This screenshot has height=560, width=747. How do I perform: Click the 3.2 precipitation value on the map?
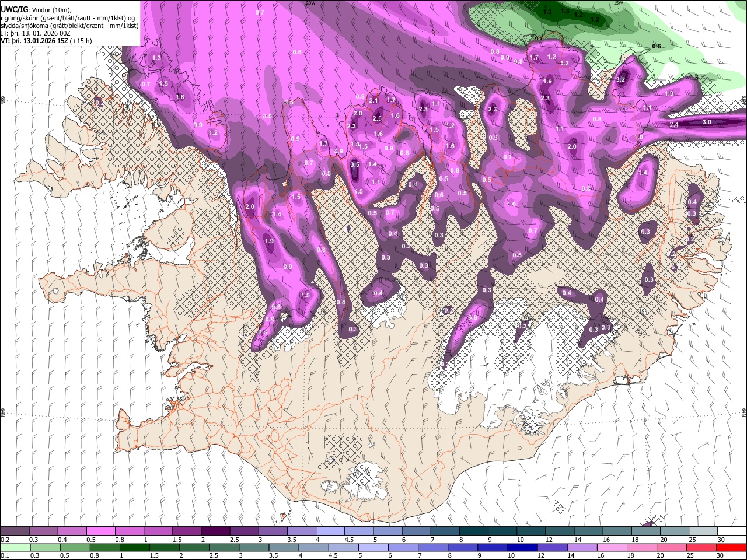click(620, 79)
